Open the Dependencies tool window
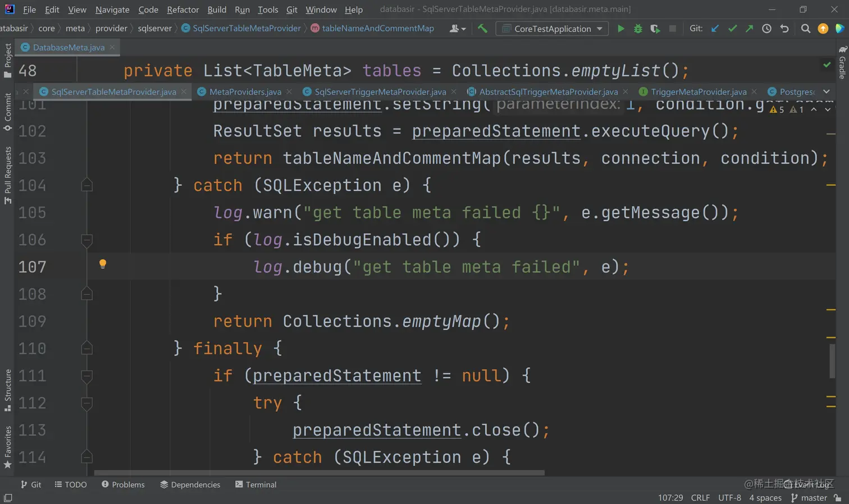 190,484
